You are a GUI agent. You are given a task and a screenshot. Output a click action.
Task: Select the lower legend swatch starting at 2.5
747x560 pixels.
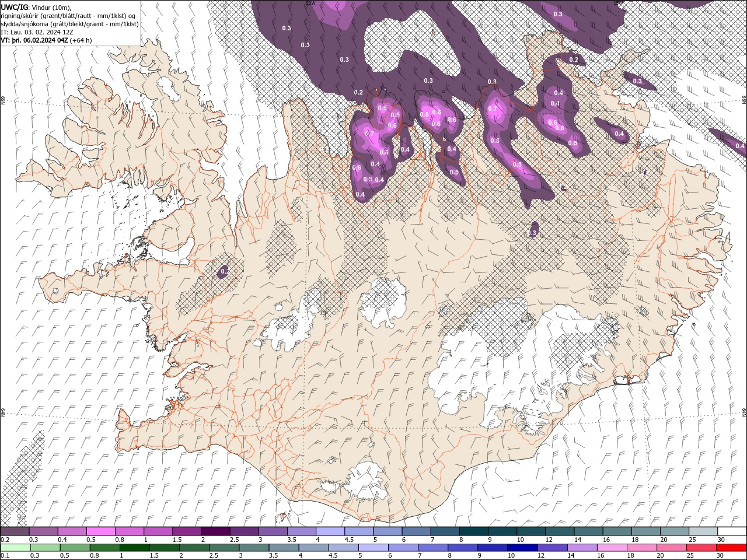click(x=224, y=548)
